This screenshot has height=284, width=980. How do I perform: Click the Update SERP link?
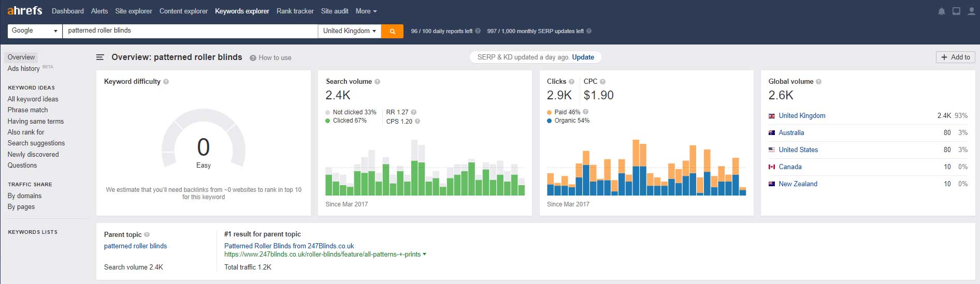(x=583, y=57)
